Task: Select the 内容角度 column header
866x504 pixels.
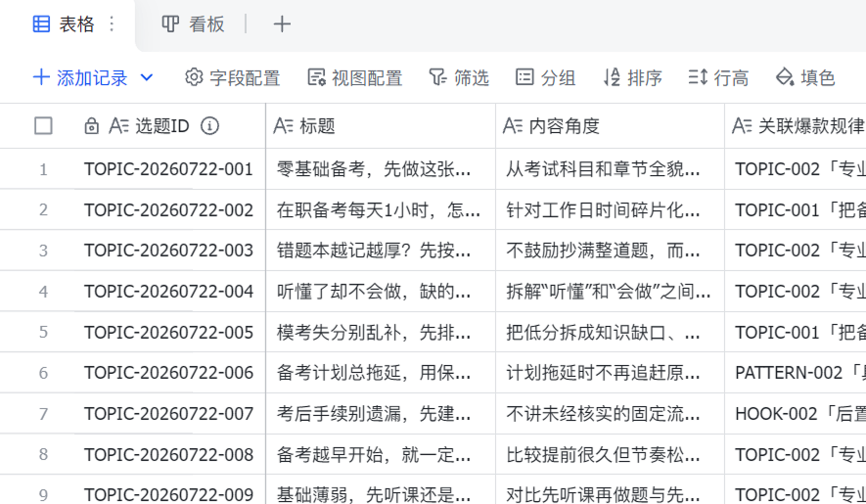Action: tap(610, 126)
